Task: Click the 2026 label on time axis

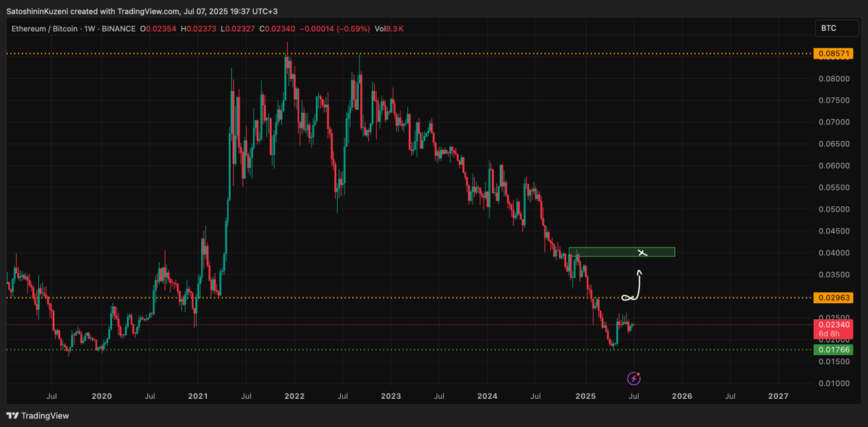Action: tap(681, 397)
